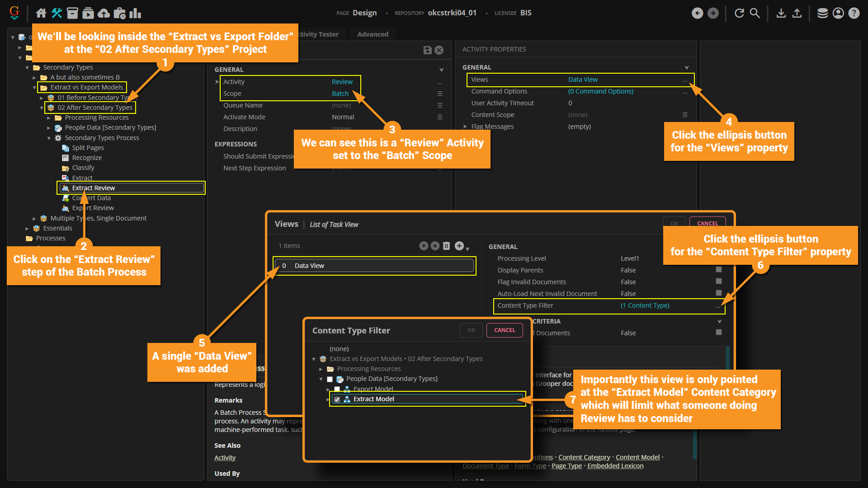Click the delete trash icon in Views
868x488 pixels.
(446, 246)
